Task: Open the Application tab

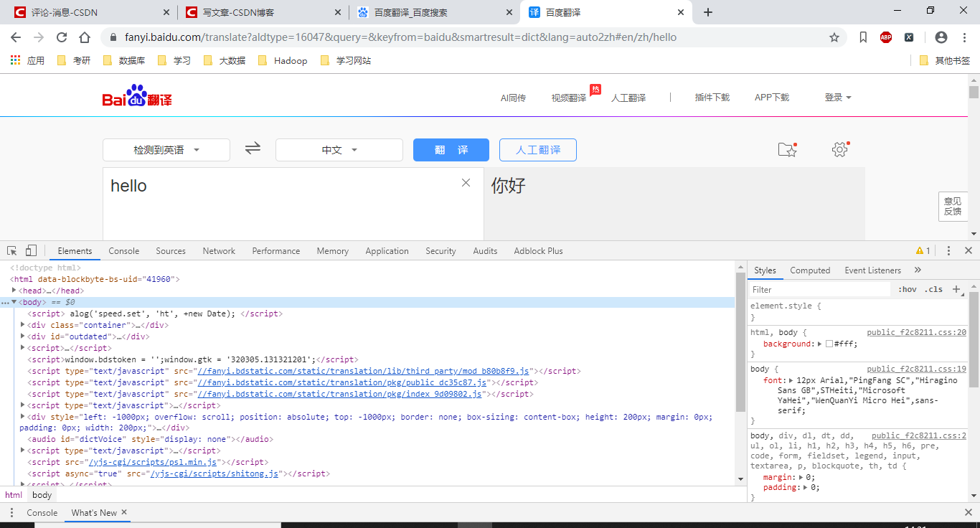Action: pos(387,251)
